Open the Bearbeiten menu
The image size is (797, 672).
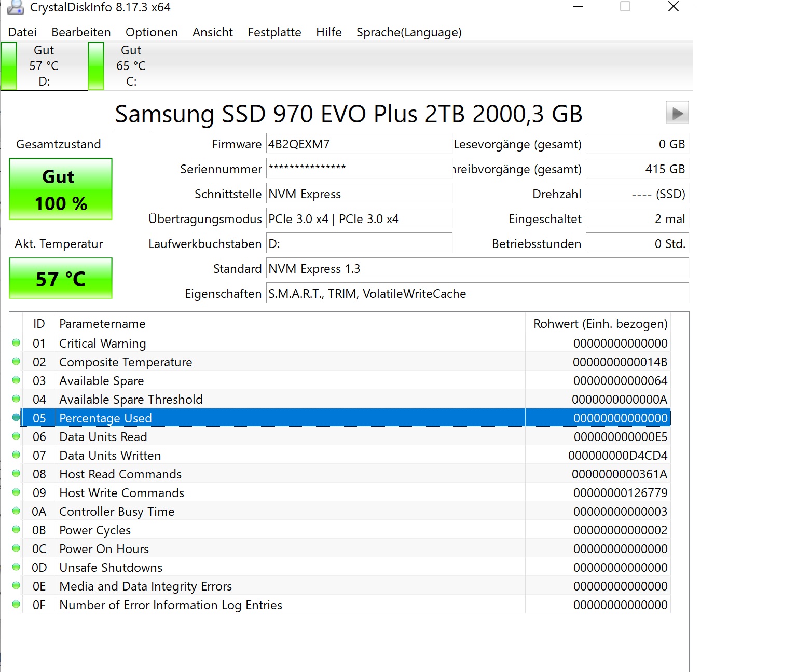click(x=81, y=32)
